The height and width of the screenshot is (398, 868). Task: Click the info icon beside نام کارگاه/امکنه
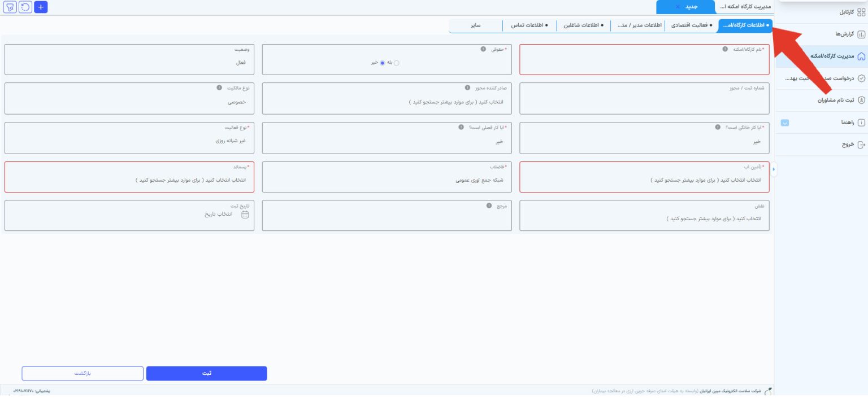[x=725, y=49]
